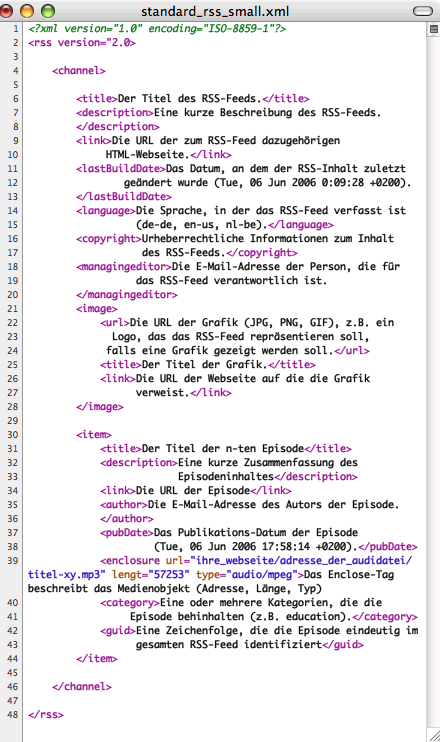The height and width of the screenshot is (742, 440).
Task: Click the closing </author> tag on line 36
Action: tap(127, 519)
